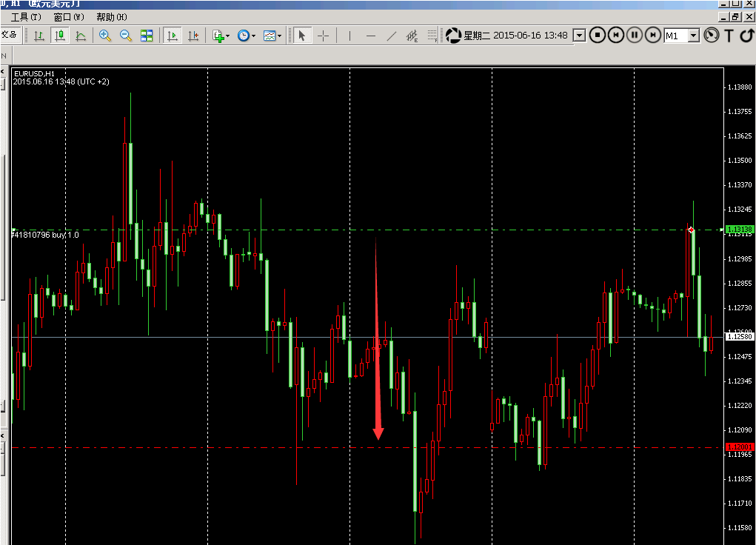This screenshot has width=756, height=545.
Task: Select the arrow cursor tool
Action: coord(302,36)
